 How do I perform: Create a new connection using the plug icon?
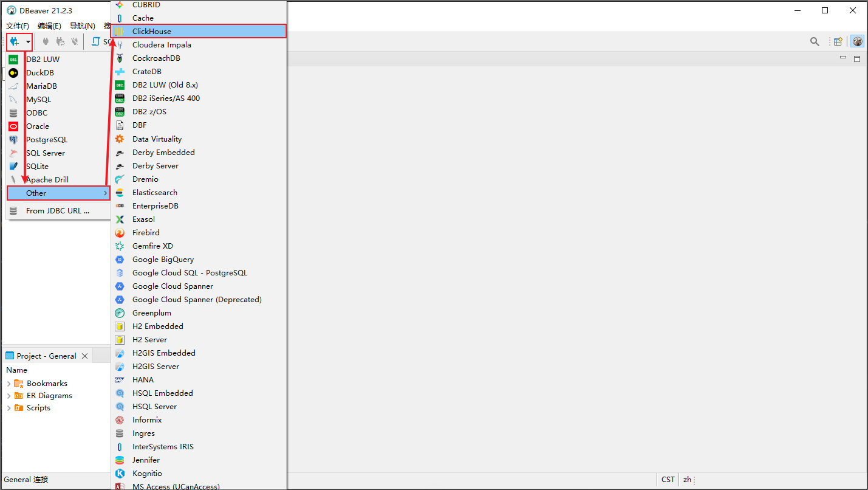click(x=15, y=41)
